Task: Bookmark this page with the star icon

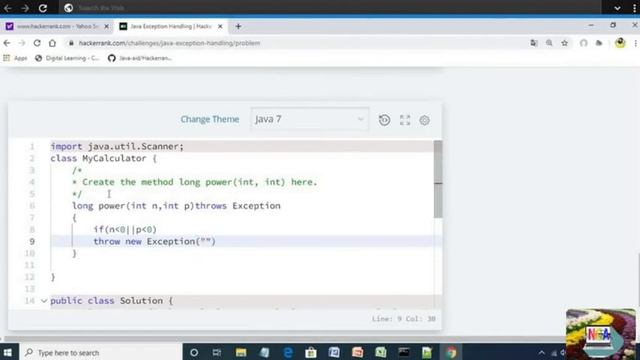Action: tap(564, 43)
